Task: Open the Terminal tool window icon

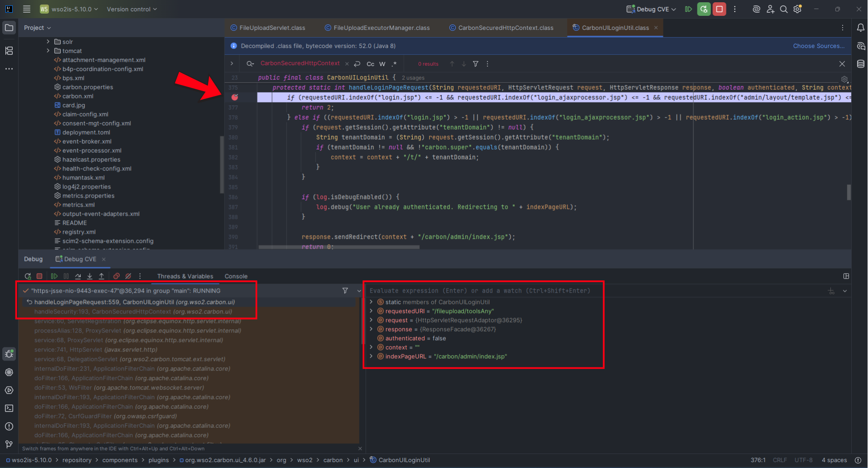Action: pos(9,408)
